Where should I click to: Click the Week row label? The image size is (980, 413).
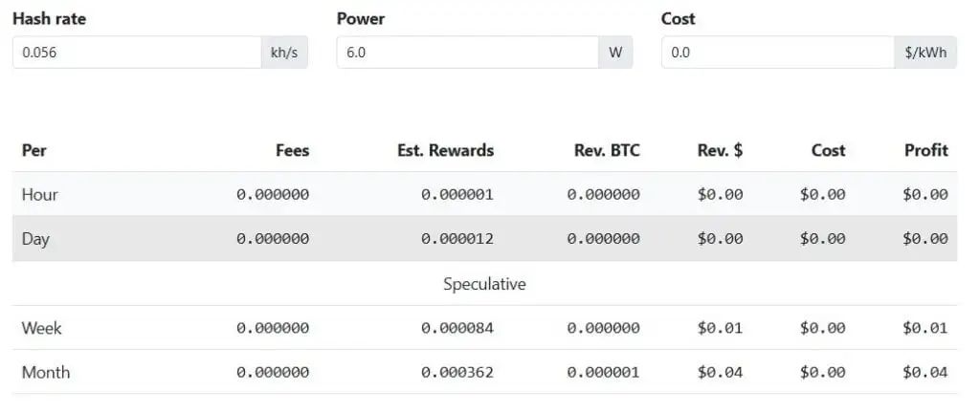(x=41, y=328)
